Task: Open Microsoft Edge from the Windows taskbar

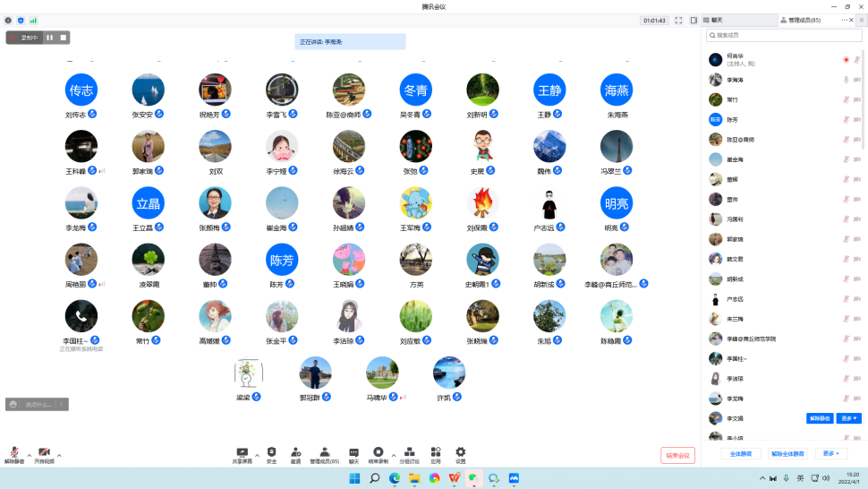Action: [395, 479]
